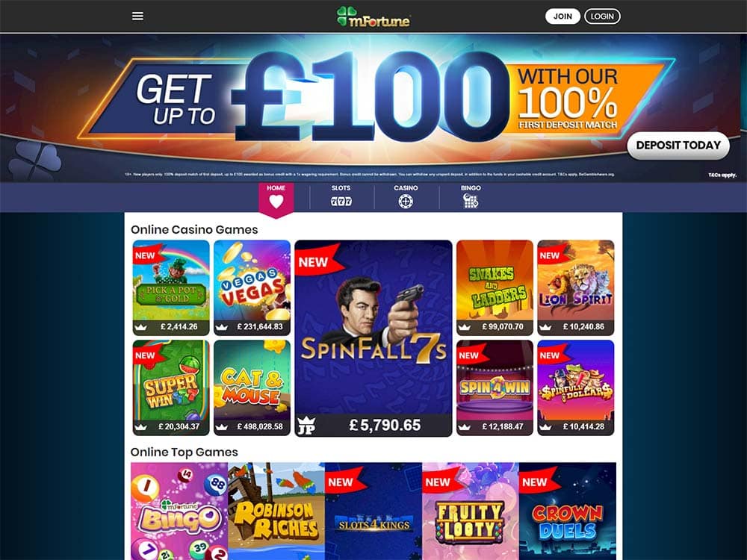Open Bingo card icon tab
The width and height of the screenshot is (747, 560).
[x=470, y=202]
